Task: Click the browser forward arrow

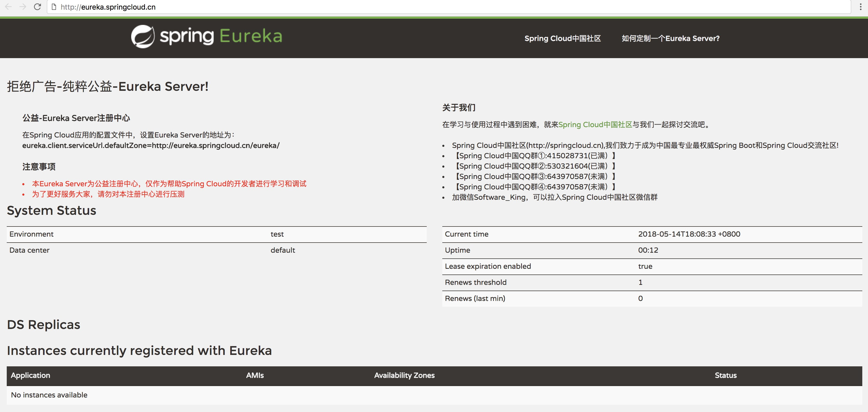Action: (23, 7)
